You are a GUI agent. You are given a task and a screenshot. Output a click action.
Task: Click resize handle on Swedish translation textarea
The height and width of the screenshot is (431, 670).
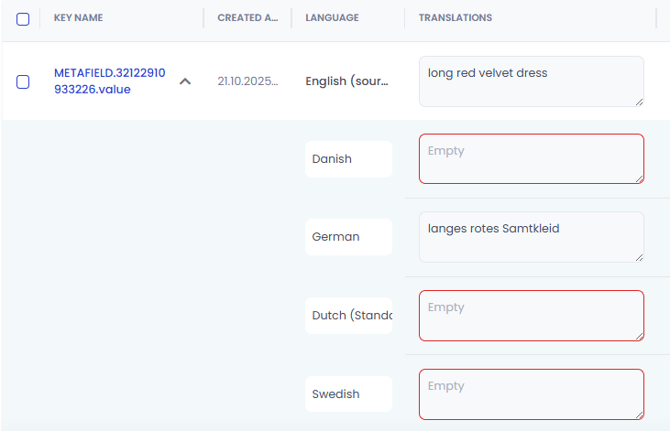(638, 414)
